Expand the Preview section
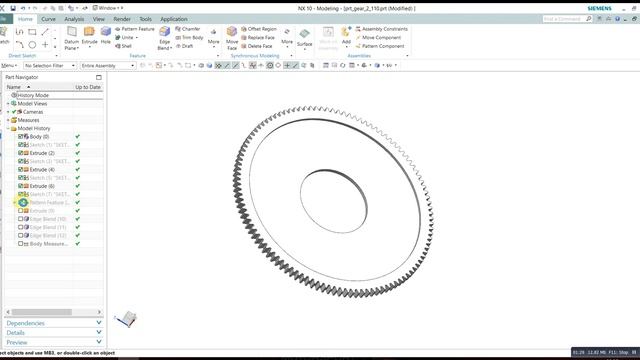Viewport: 640px width, 360px height. click(x=53, y=342)
